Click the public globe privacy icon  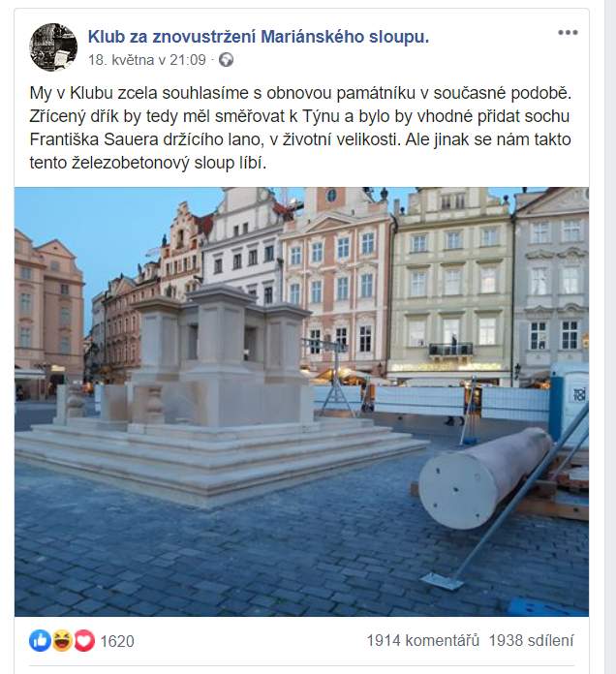pyautogui.click(x=226, y=60)
